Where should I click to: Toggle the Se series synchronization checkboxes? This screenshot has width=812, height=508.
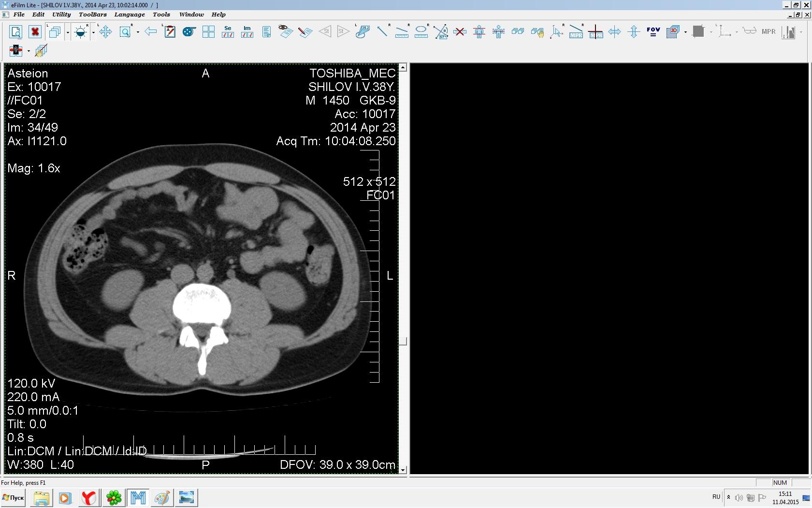[228, 32]
